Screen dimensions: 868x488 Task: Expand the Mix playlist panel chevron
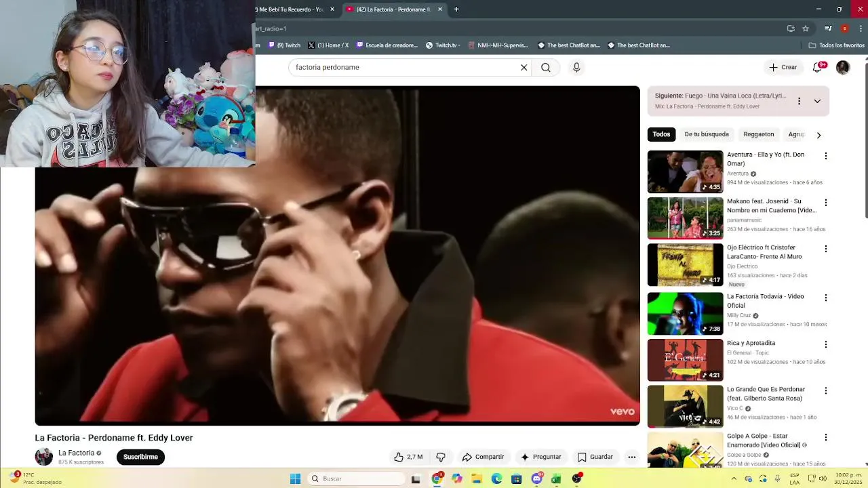tap(817, 101)
